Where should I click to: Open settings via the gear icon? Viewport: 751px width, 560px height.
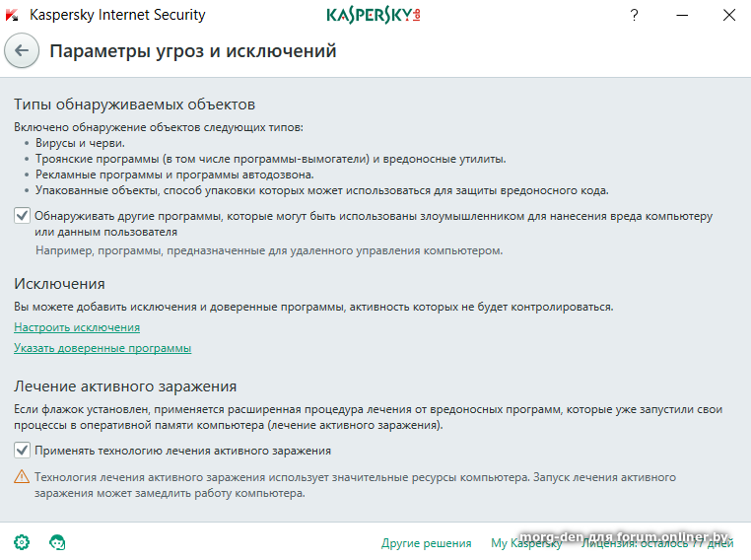tap(22, 542)
